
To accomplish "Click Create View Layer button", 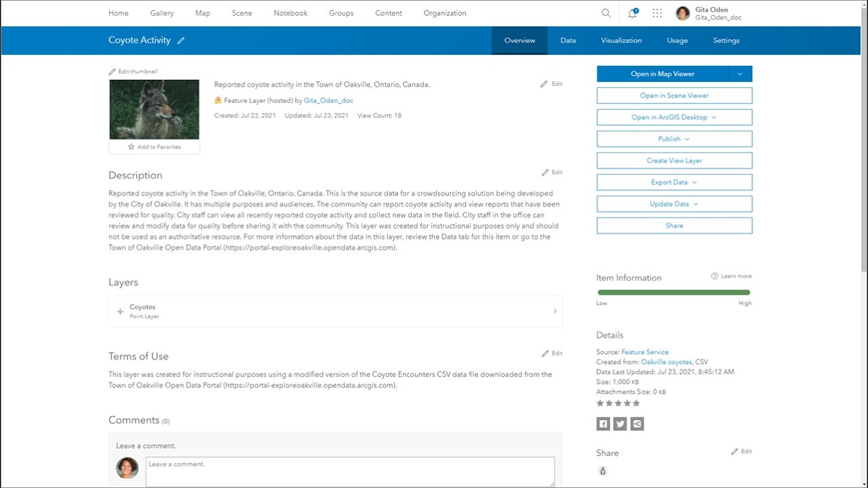I will pyautogui.click(x=674, y=161).
